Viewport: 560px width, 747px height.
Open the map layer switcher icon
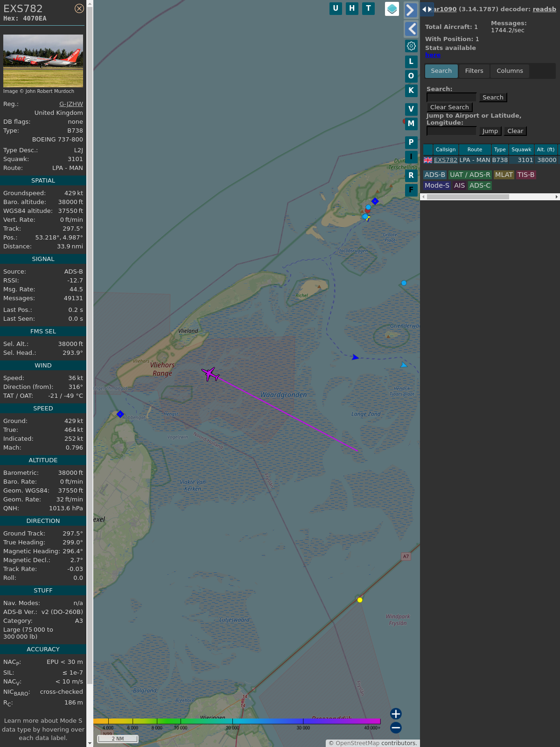tap(392, 9)
